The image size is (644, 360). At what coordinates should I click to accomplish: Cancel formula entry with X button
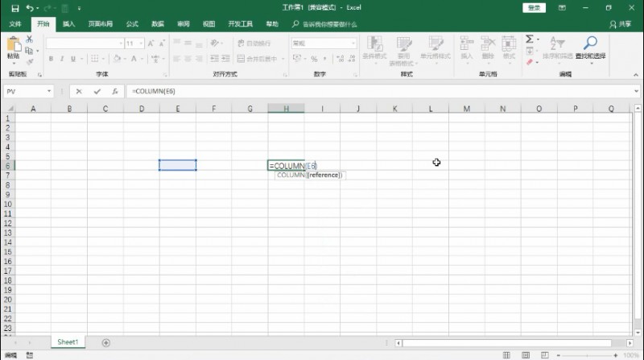tap(79, 91)
